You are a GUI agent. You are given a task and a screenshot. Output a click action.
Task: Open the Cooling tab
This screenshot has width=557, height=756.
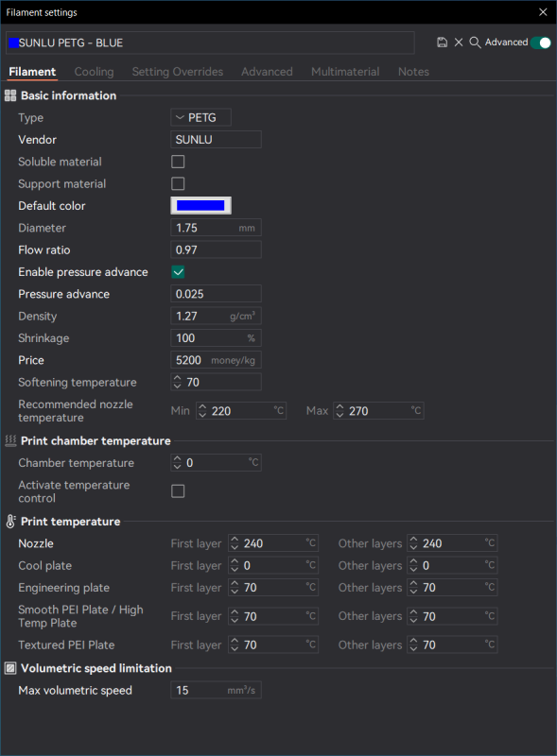point(95,72)
